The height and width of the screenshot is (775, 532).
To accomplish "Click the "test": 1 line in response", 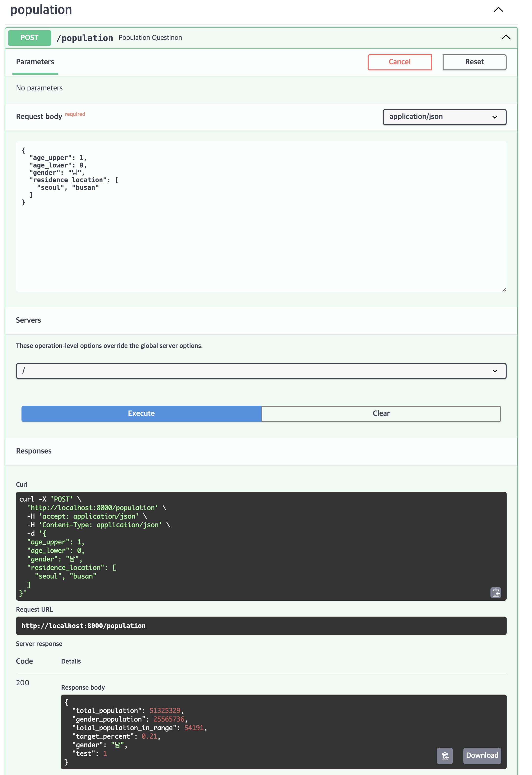I will [x=90, y=753].
